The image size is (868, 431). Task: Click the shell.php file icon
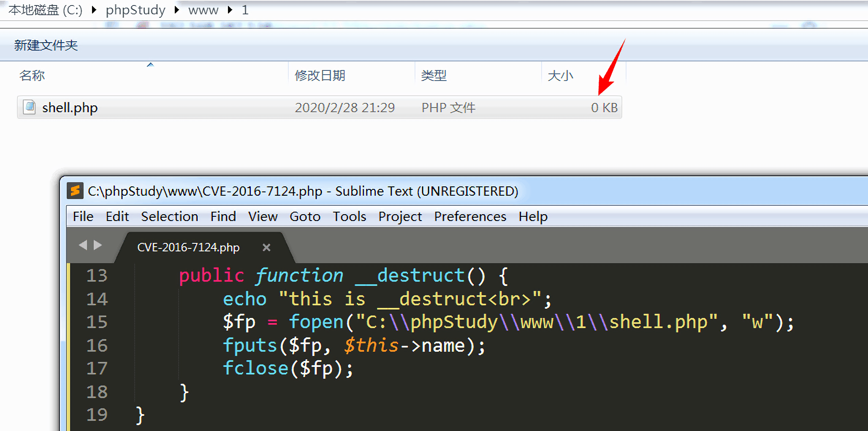coord(29,107)
